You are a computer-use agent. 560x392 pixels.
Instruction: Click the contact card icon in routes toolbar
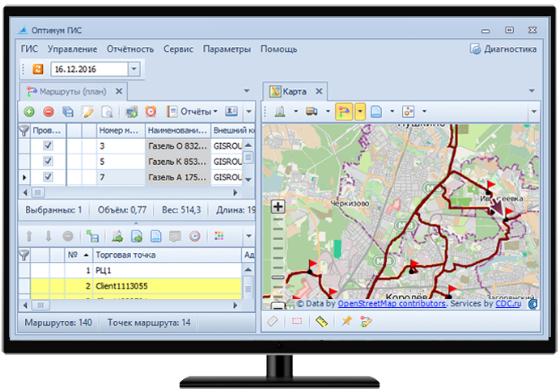tap(231, 112)
